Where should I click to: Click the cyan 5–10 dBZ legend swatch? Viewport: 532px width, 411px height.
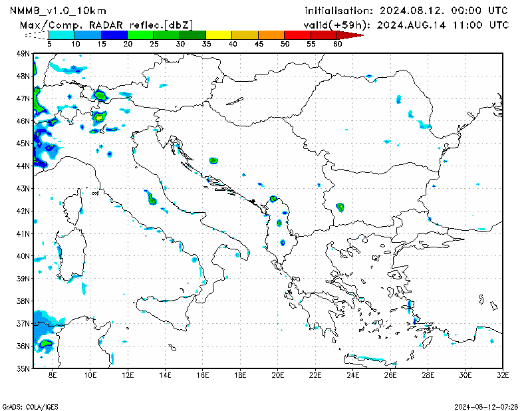click(x=62, y=35)
